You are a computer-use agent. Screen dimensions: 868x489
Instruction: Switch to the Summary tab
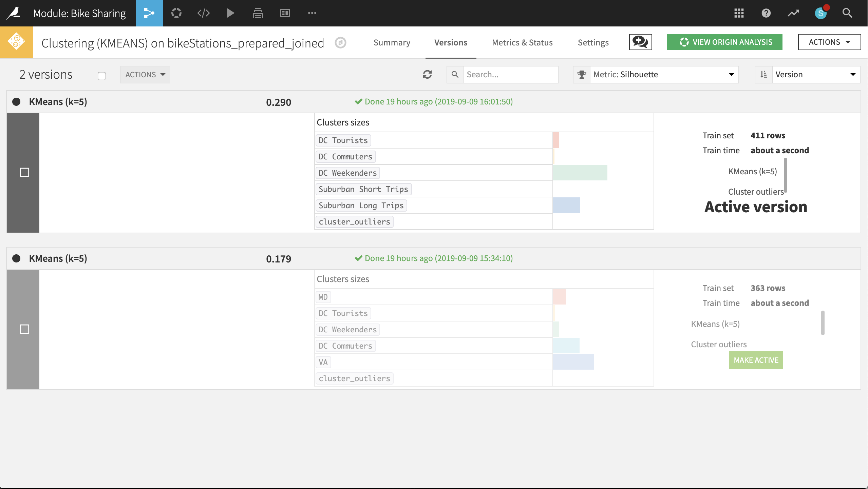(392, 42)
